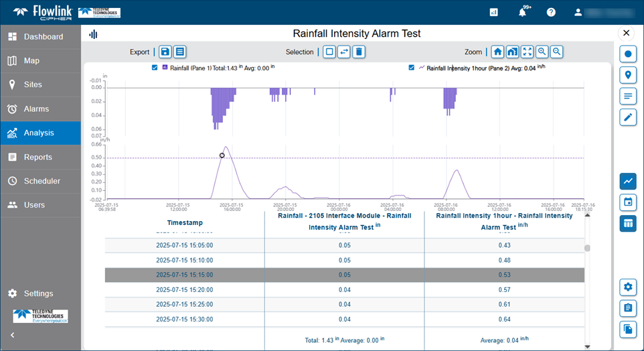
Task: Click the Timestamp column header
Action: [x=185, y=222]
